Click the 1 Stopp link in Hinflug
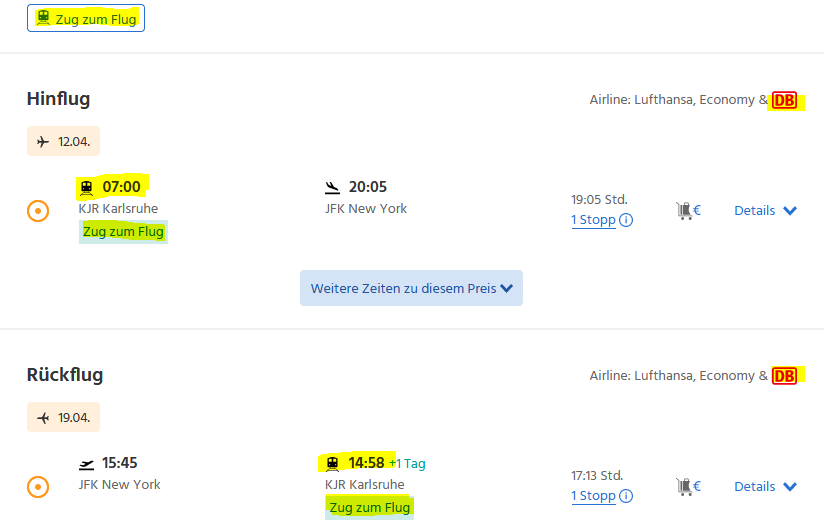 (593, 220)
